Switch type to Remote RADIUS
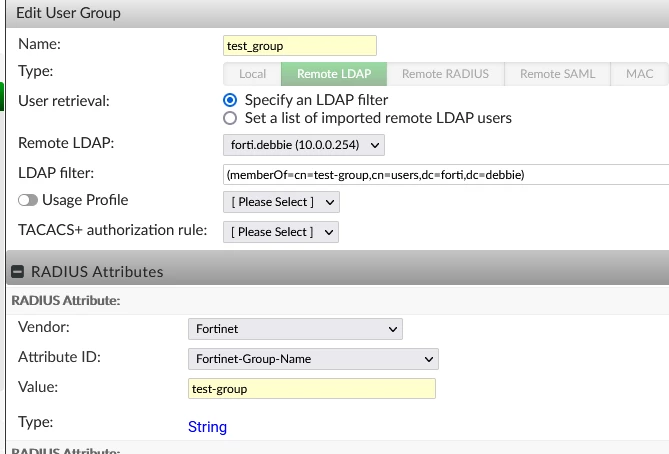 click(445, 74)
